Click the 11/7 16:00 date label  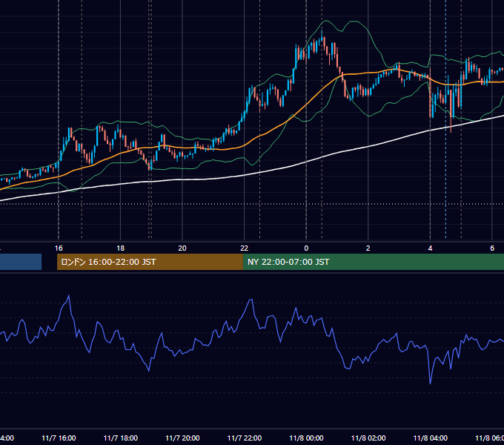(59, 438)
